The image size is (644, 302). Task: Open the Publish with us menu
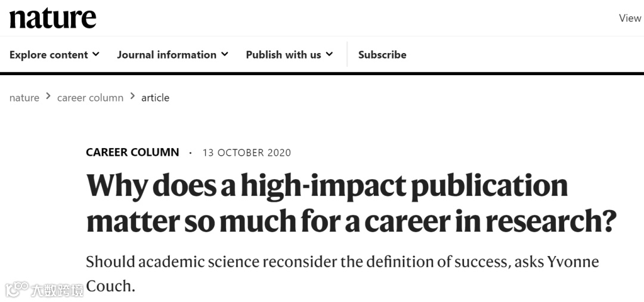coord(283,55)
